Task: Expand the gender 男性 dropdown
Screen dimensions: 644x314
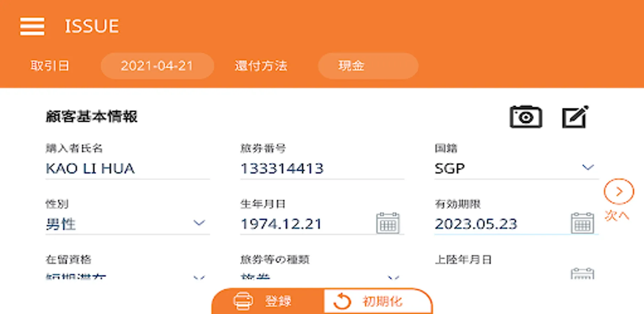Action: coord(199,223)
